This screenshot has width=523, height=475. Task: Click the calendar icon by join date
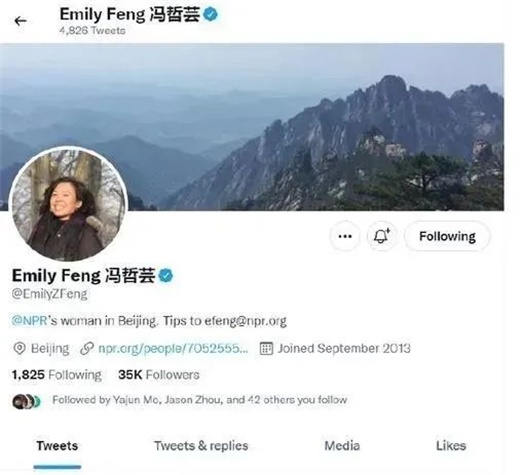click(x=266, y=349)
